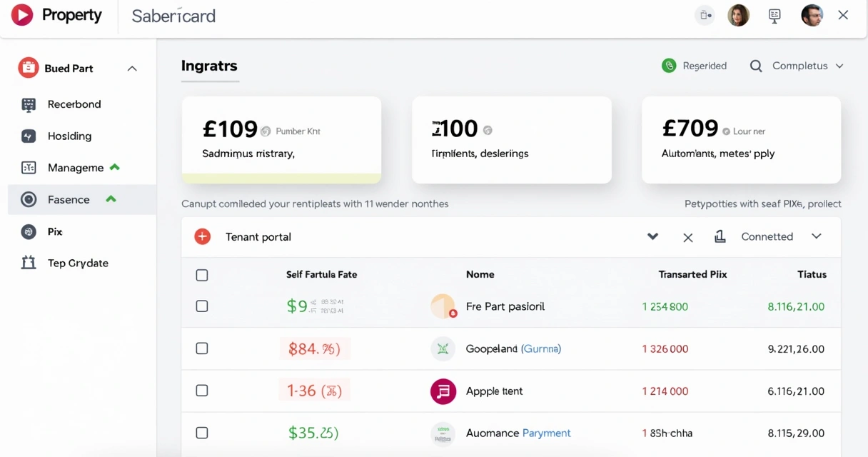
Task: Click the Tep Crydate sidebar icon
Action: [x=29, y=263]
